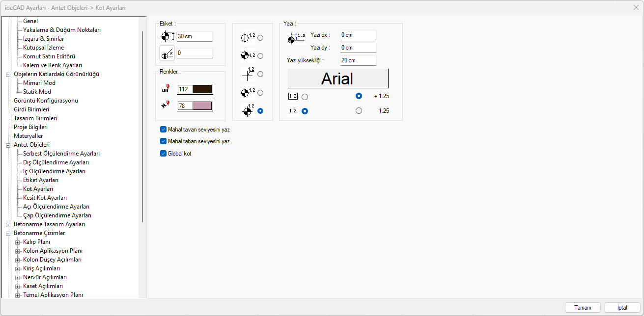Open Mimari Mod settings
644x316 pixels.
click(39, 83)
